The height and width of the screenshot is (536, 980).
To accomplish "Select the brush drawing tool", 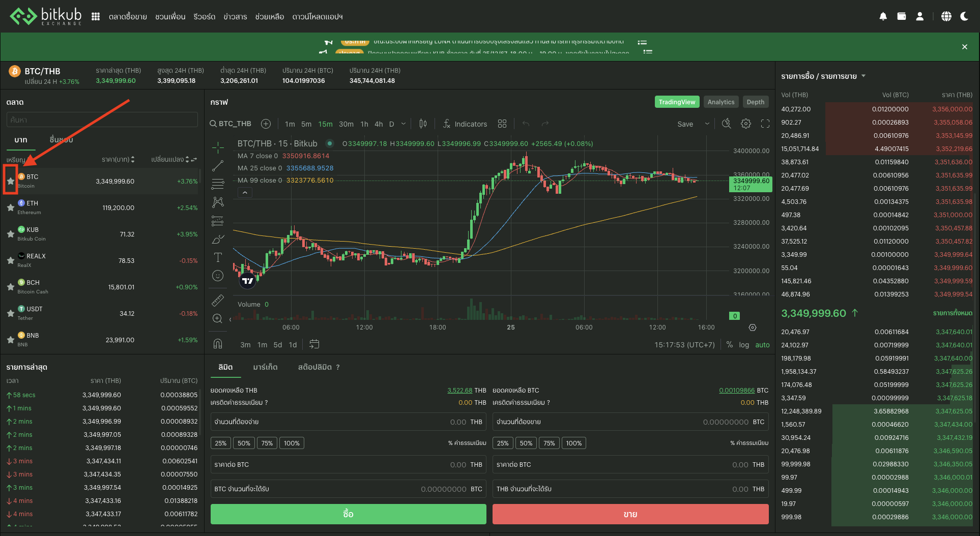I will click(x=218, y=239).
